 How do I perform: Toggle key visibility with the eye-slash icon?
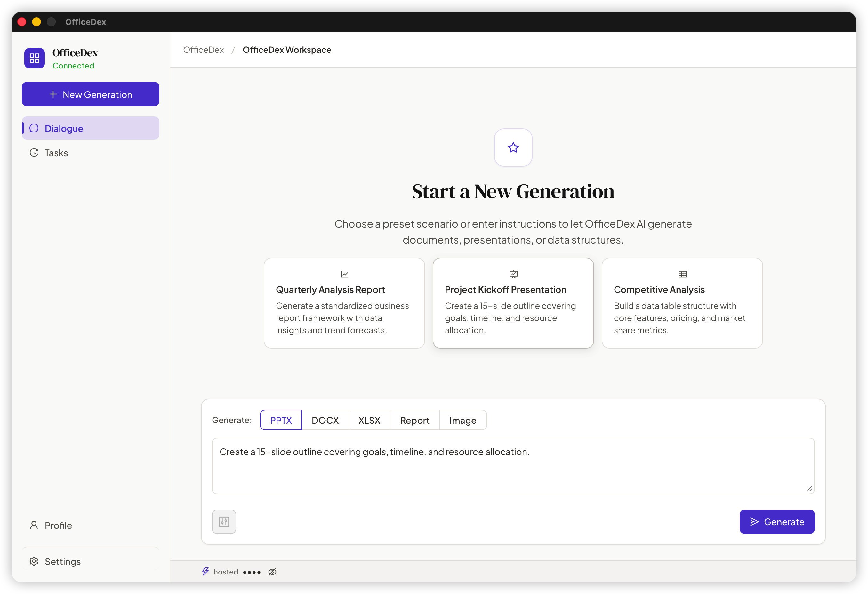[272, 572]
